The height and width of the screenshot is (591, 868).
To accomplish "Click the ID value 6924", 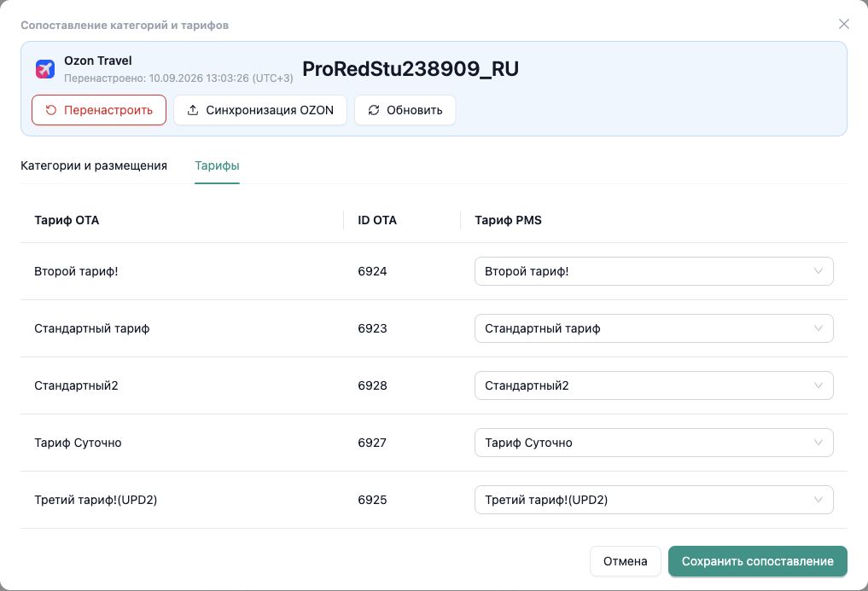I will tap(372, 271).
